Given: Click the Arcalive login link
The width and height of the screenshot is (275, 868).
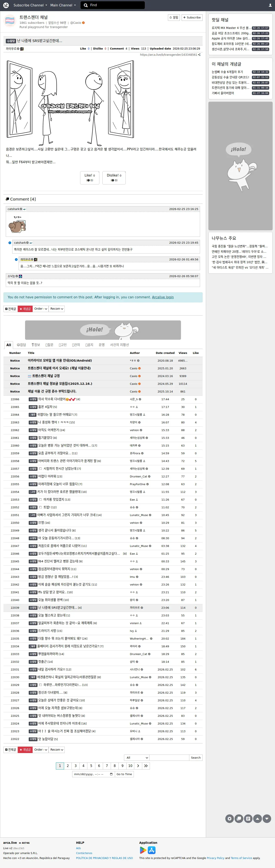Looking at the screenshot, I should click(163, 297).
